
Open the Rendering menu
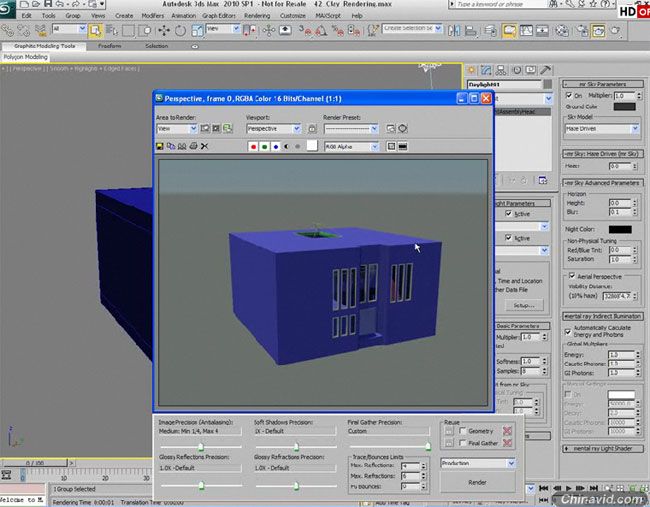(257, 16)
